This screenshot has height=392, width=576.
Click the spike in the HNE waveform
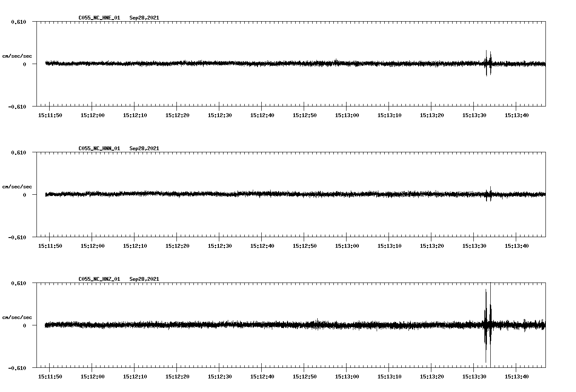(x=489, y=63)
